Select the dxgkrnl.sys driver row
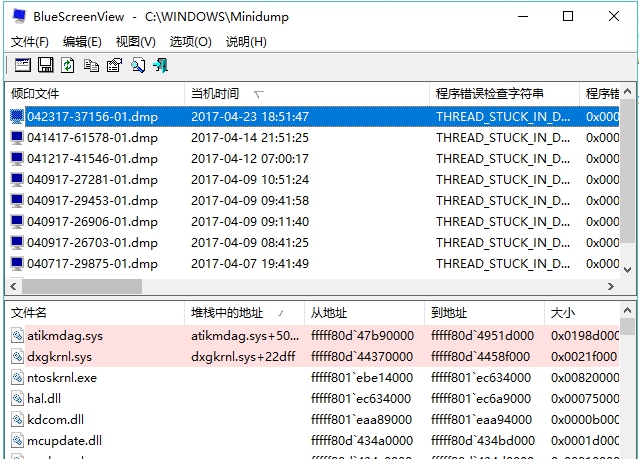 point(312,357)
